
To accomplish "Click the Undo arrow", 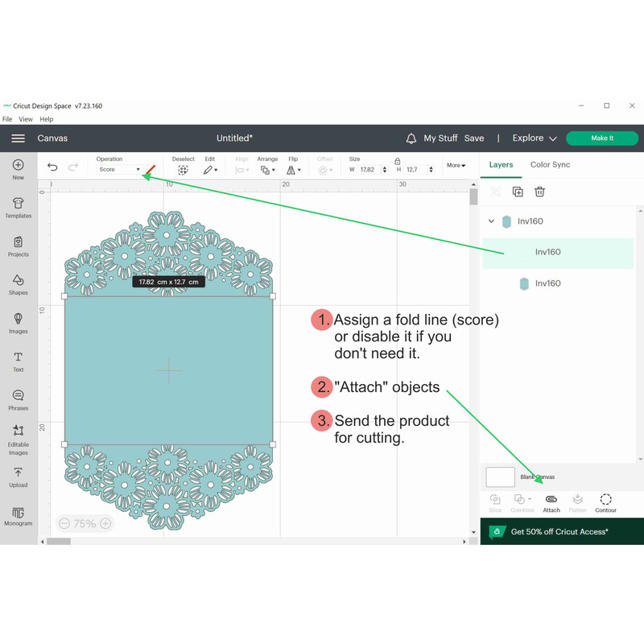I will (x=52, y=167).
